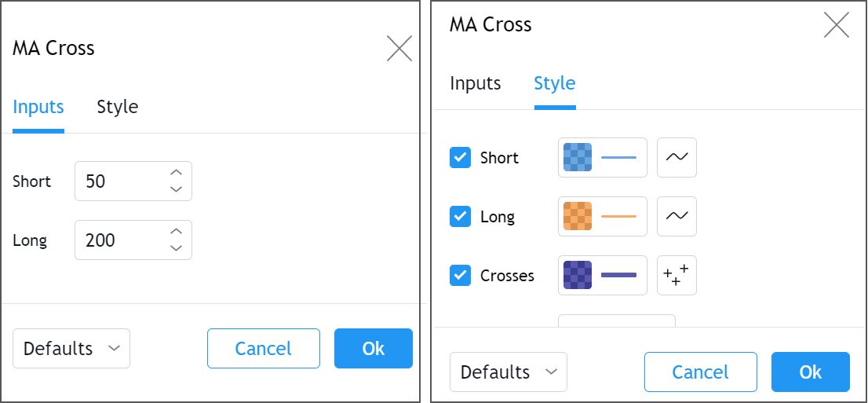Screen dimensions: 868x403
Task: Open the blue Short color swatch
Action: click(578, 158)
